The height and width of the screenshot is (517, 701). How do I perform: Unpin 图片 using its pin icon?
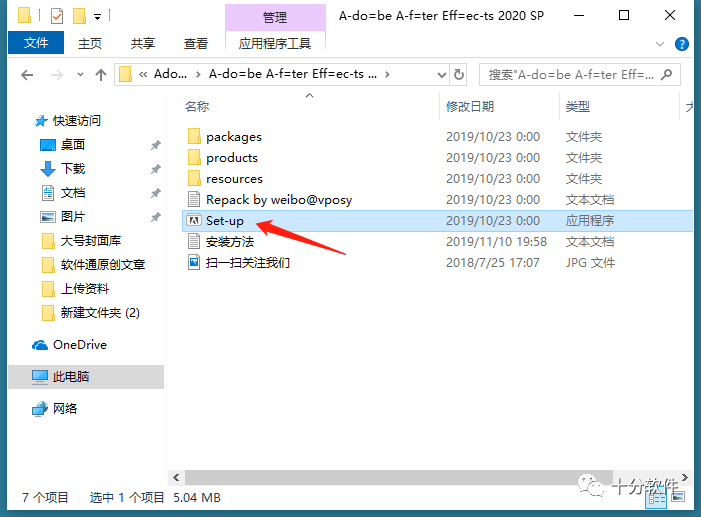pyautogui.click(x=155, y=217)
